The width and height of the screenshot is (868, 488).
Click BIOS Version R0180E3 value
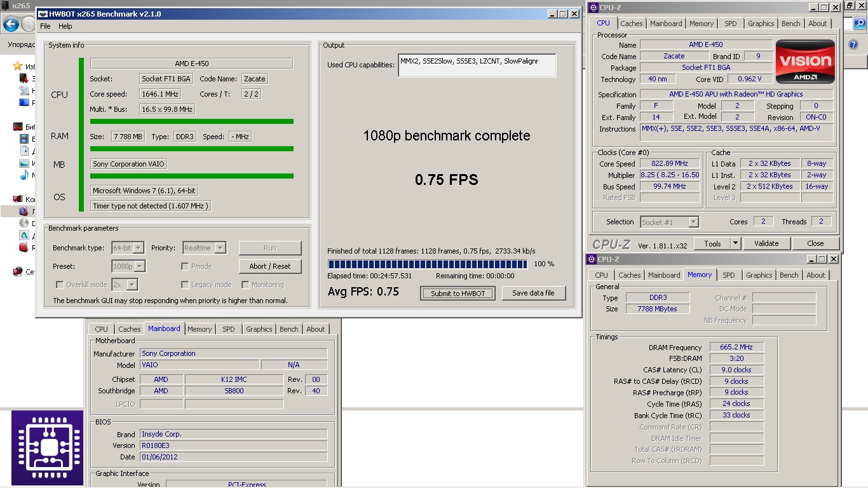pos(233,445)
